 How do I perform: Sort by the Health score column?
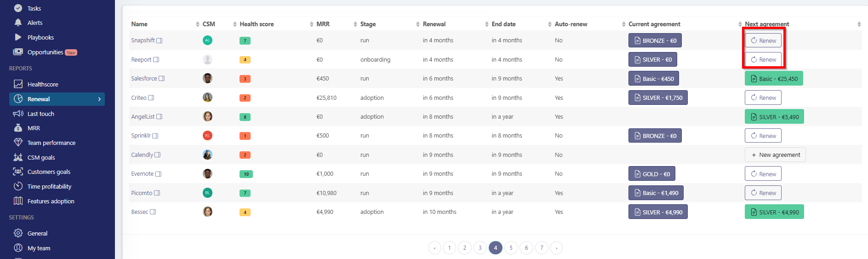click(312, 24)
